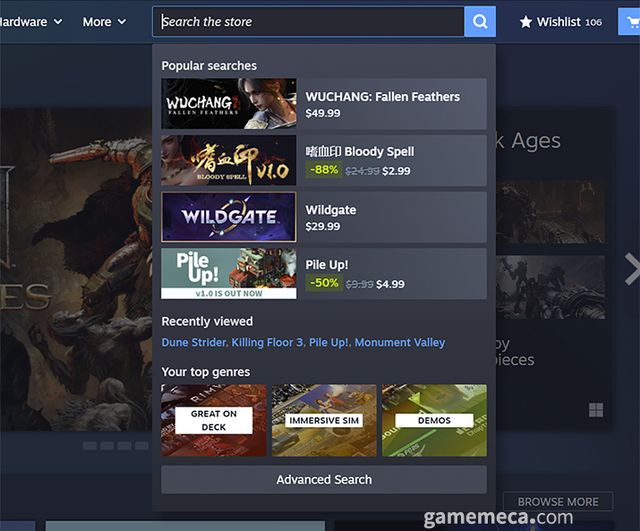Viewport: 640px width, 531px height.
Task: Select the Pile Up! game thumbnail
Action: pos(228,274)
